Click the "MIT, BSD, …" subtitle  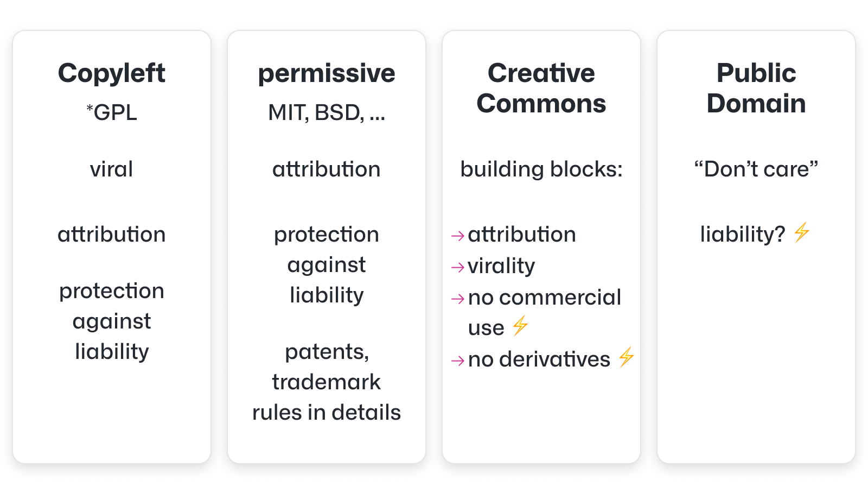(x=327, y=112)
